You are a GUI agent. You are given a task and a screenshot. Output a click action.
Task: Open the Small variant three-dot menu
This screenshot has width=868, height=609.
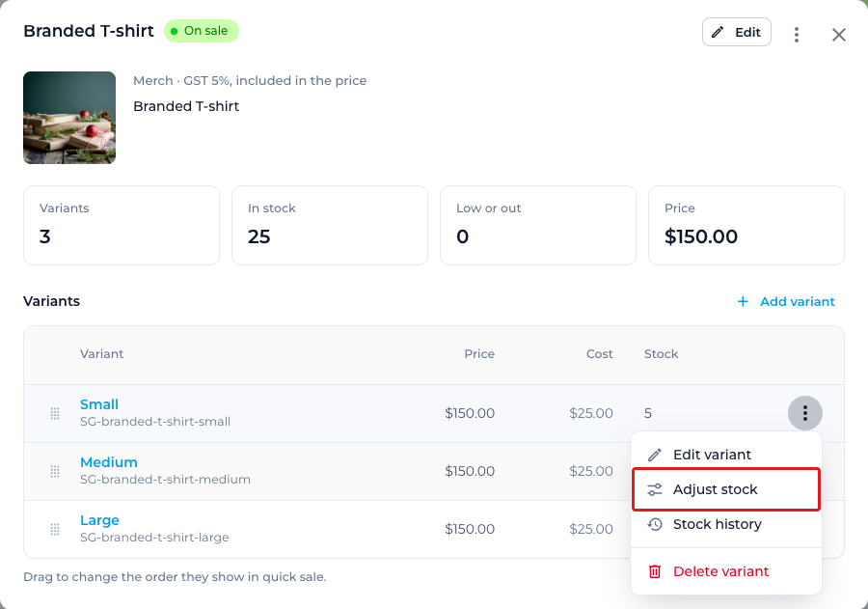(805, 413)
